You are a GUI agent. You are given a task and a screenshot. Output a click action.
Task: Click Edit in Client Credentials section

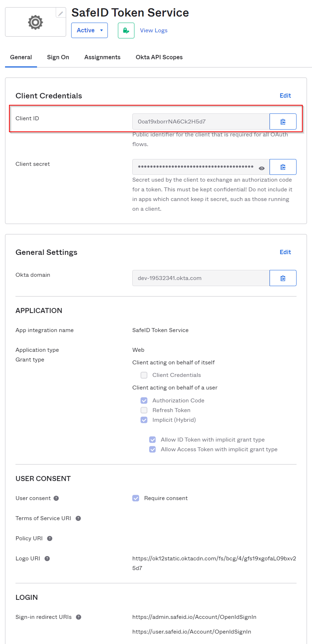285,95
